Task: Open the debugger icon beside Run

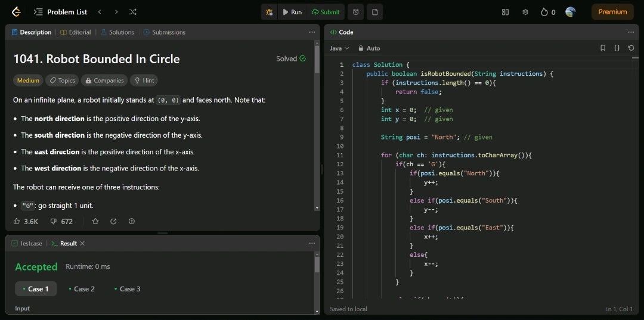Action: 270,12
